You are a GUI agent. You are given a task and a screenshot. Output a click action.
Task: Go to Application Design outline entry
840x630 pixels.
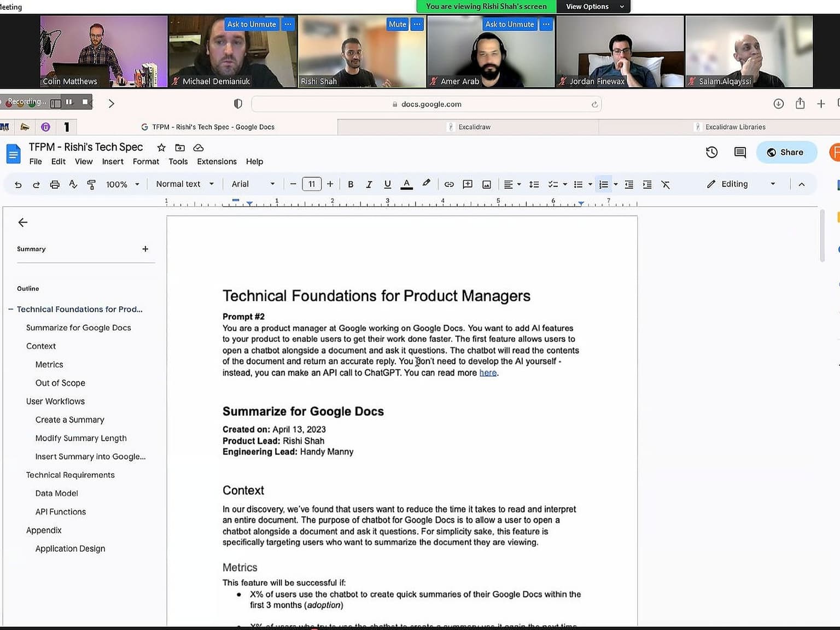pos(70,549)
